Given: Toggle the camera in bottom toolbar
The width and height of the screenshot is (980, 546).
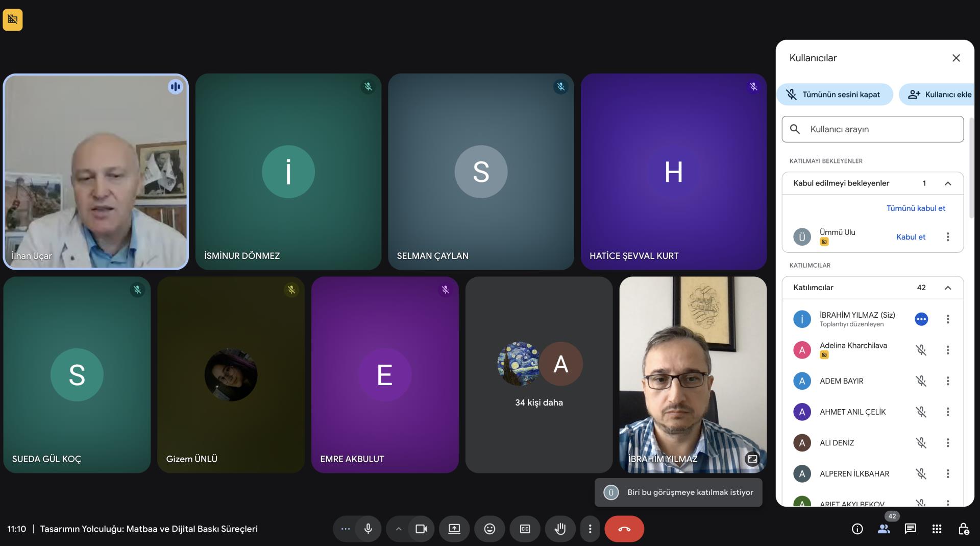Looking at the screenshot, I should coord(421,529).
